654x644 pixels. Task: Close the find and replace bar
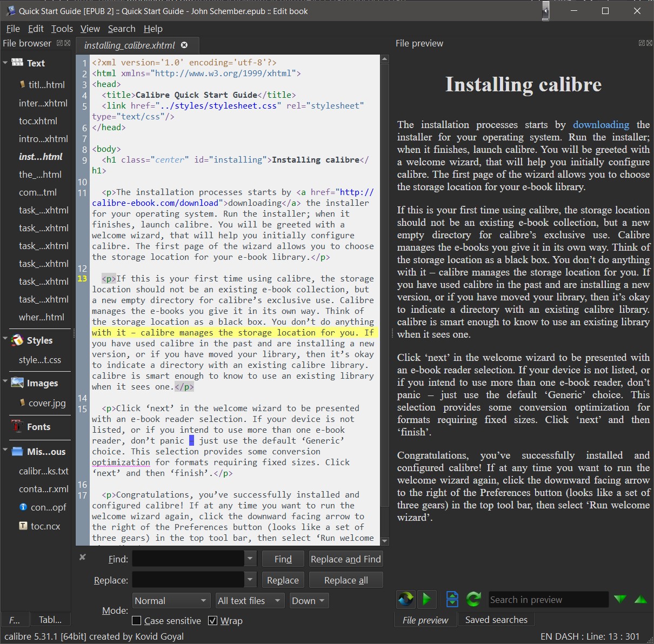(82, 557)
